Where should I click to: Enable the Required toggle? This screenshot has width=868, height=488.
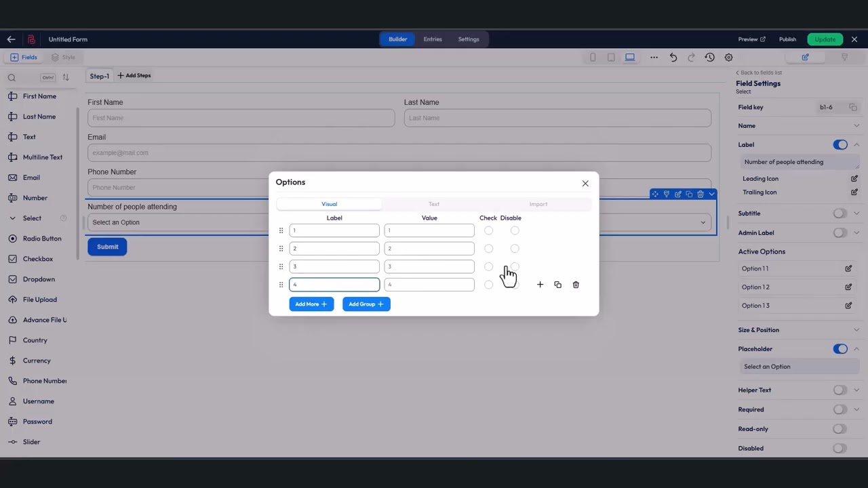(x=840, y=409)
